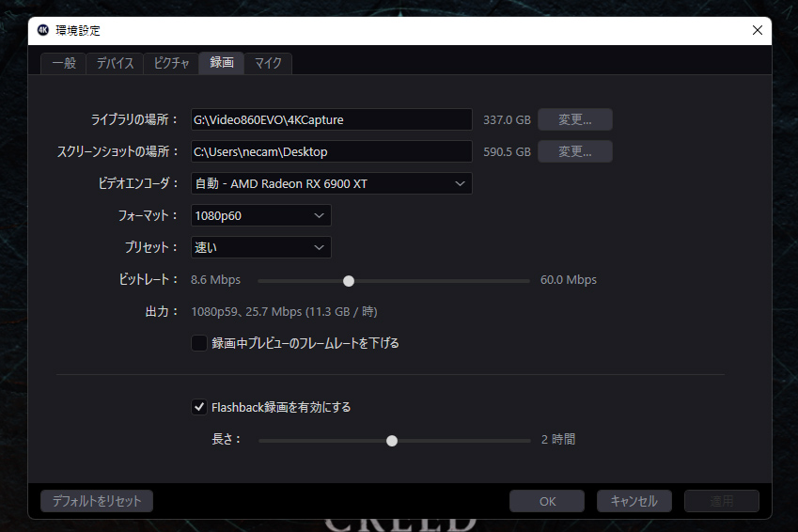Click the 2 時間 length value
Viewport: 798px width, 532px height.
tap(558, 439)
